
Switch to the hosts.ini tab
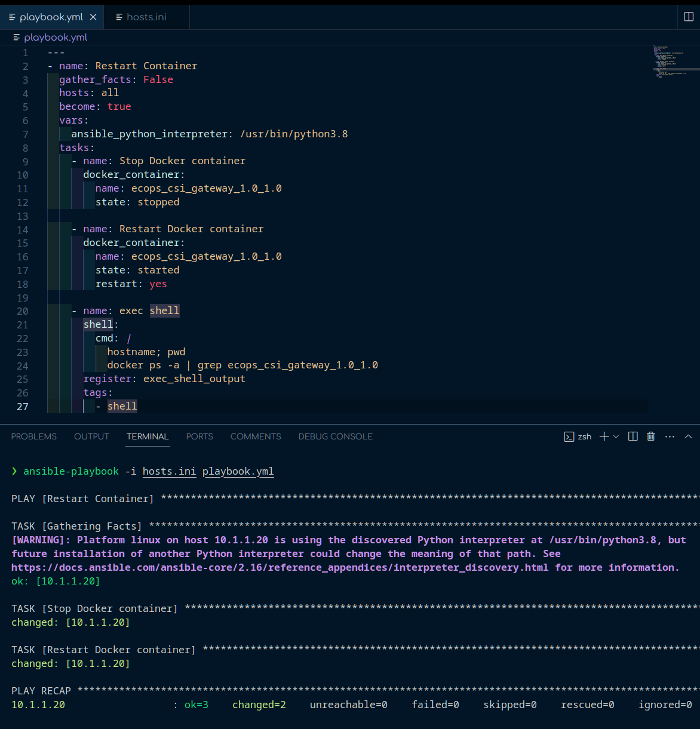[146, 17]
